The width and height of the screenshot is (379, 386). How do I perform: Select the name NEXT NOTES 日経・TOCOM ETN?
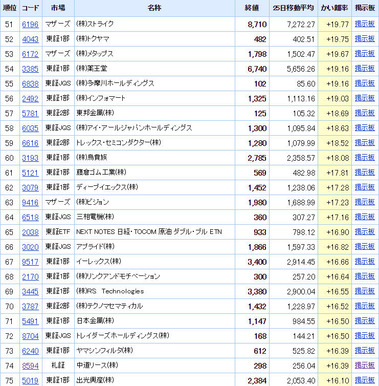149,232
